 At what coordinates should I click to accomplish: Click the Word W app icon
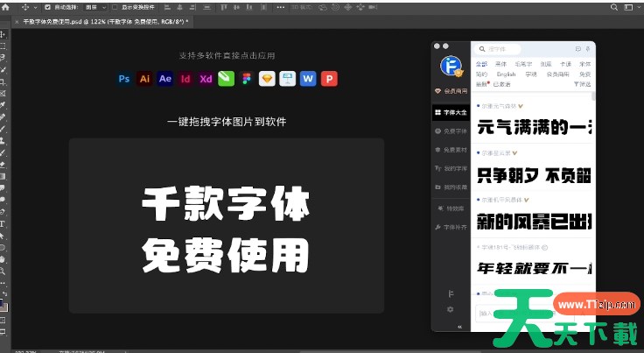coord(307,79)
